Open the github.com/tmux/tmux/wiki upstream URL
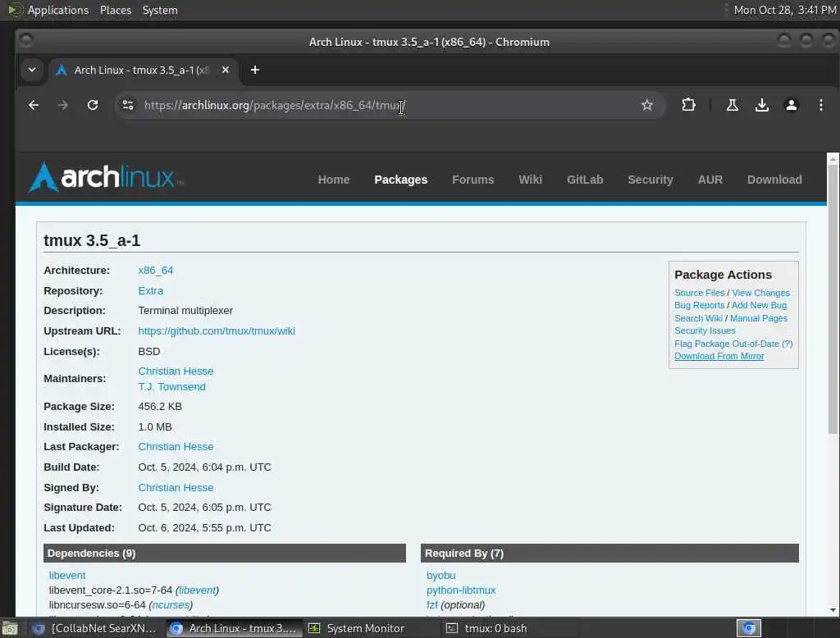This screenshot has width=840, height=638. 217,331
